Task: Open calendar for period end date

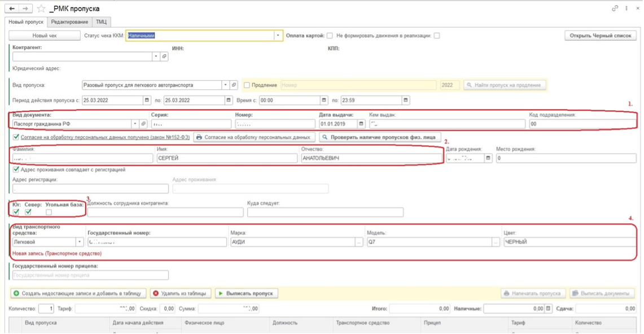Action: (229, 100)
